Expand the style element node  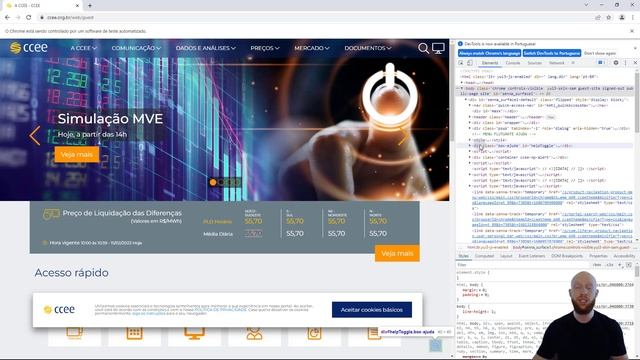(x=470, y=140)
